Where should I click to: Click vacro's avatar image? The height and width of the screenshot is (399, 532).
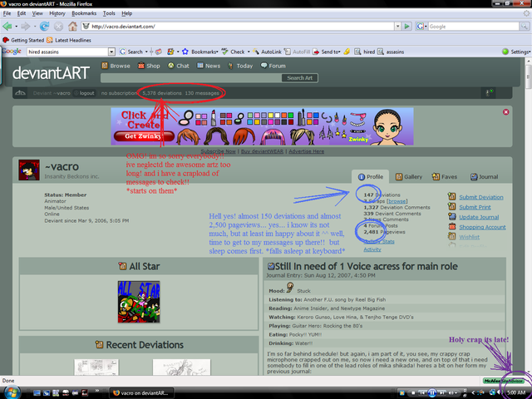(x=29, y=170)
